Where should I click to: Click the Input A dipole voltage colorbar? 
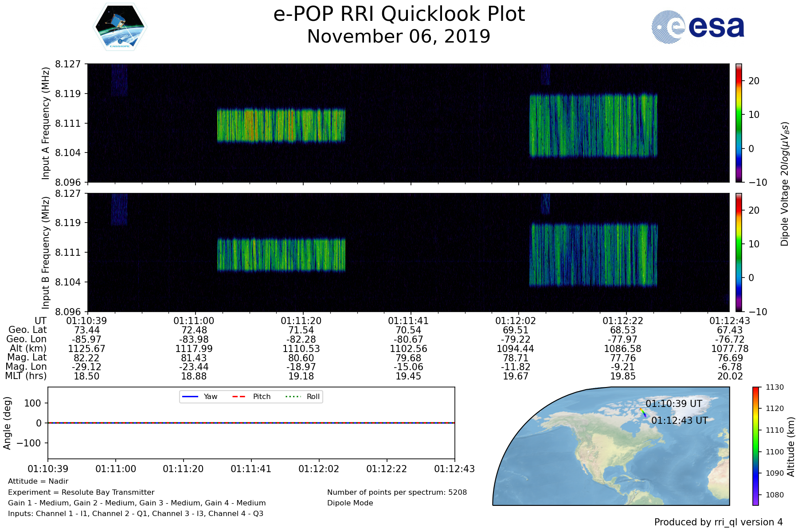click(x=739, y=123)
